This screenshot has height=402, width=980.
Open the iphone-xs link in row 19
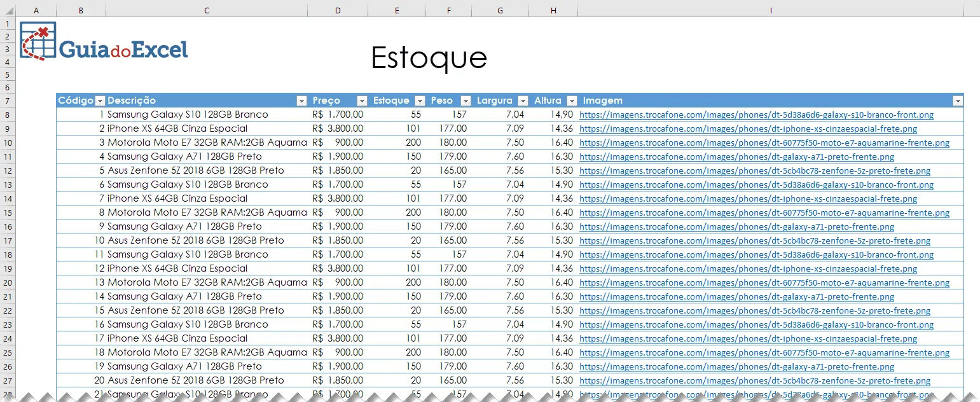[748, 269]
